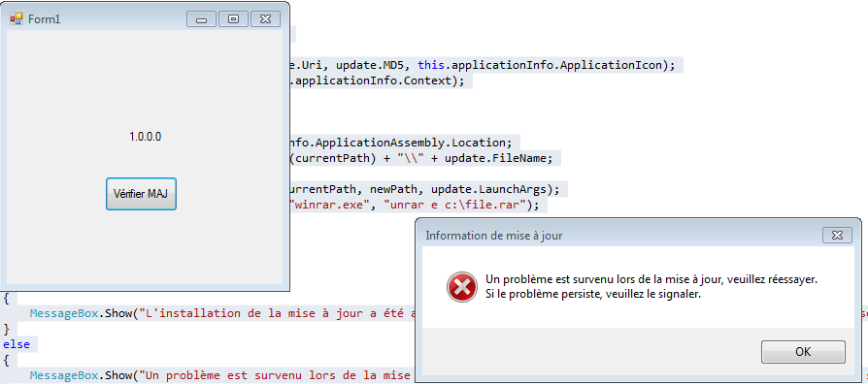Viewport: 868px width, 384px height.
Task: Close the Form1 window
Action: click(265, 19)
